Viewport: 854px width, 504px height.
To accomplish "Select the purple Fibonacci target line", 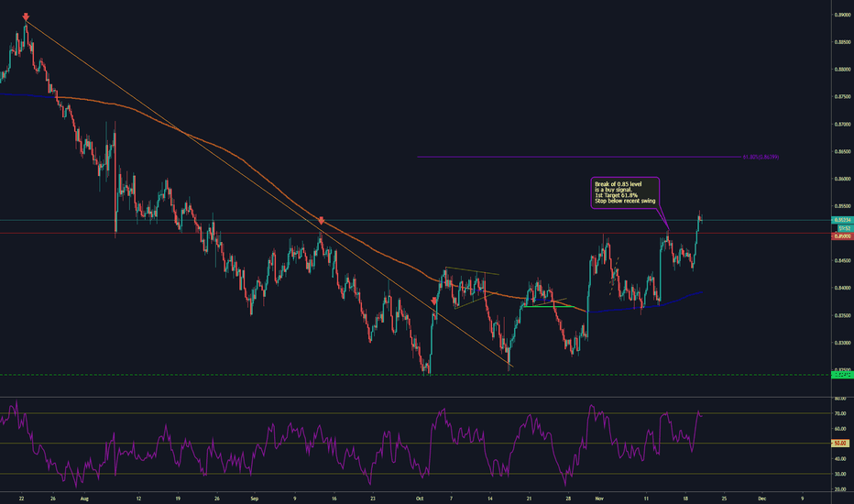I will click(x=550, y=157).
